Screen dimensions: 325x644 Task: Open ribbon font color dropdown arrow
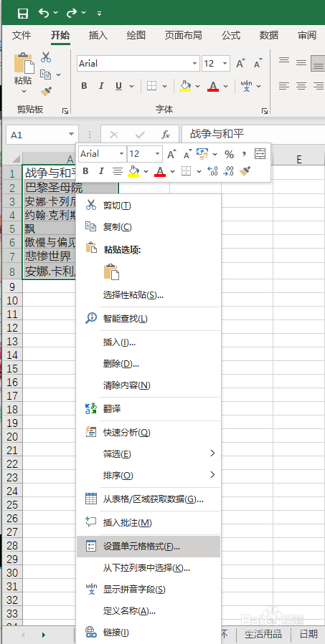click(225, 86)
